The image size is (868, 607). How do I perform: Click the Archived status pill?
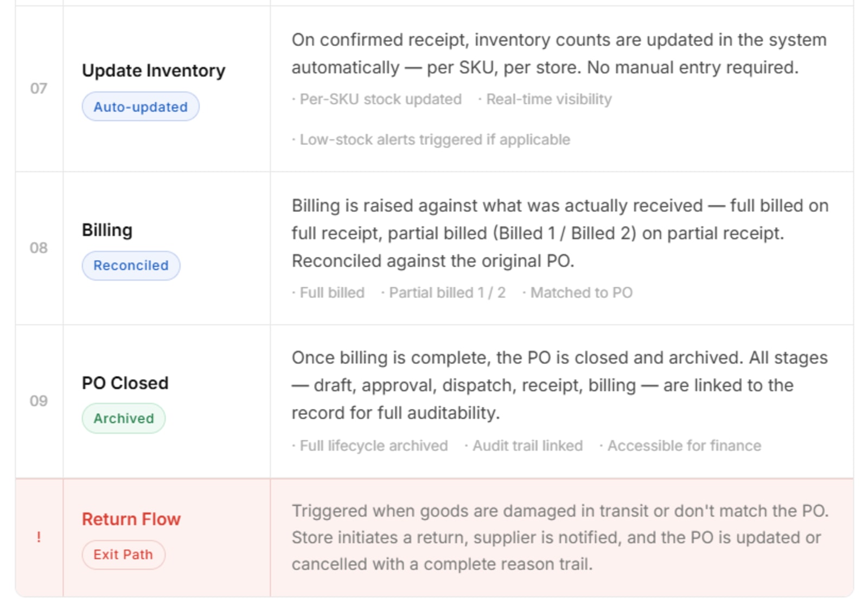[124, 418]
